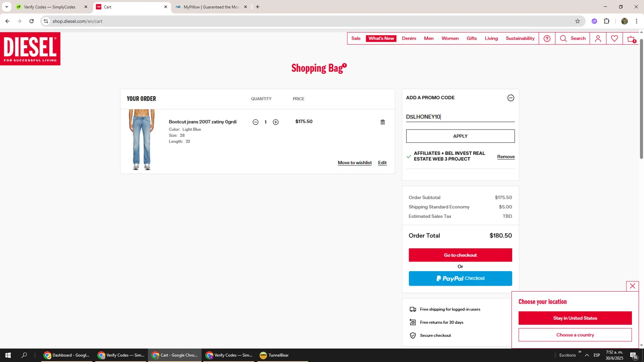Close the Choose your location popup
The image size is (644, 362).
click(x=632, y=286)
